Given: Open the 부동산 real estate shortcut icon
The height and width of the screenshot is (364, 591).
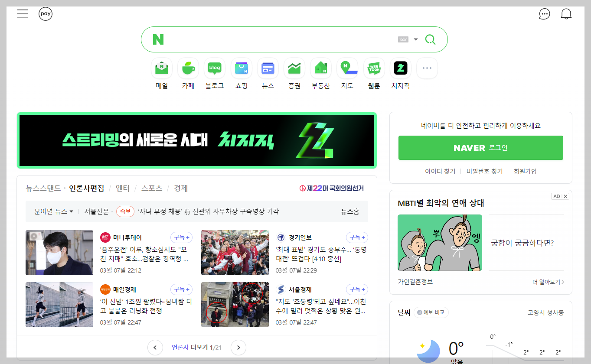Looking at the screenshot, I should (321, 68).
